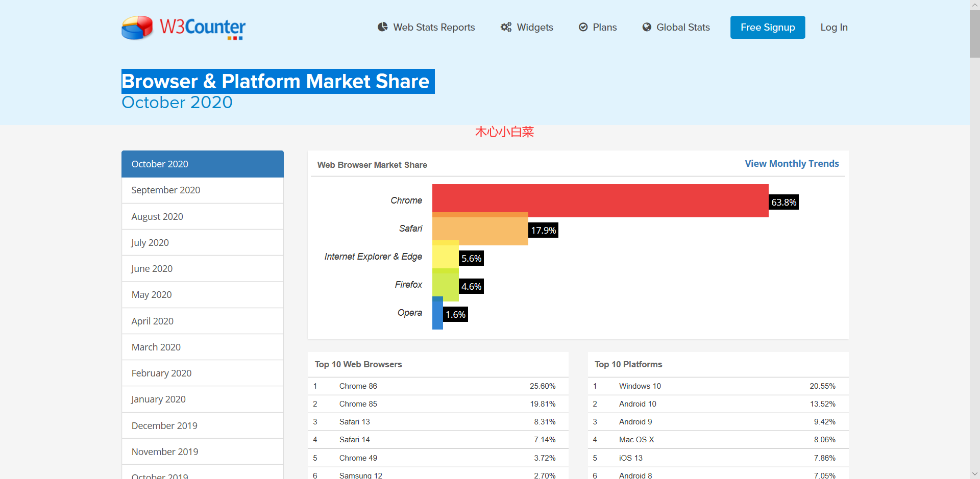Viewport: 980px width, 479px height.
Task: Select November 2019 in month list
Action: (203, 451)
